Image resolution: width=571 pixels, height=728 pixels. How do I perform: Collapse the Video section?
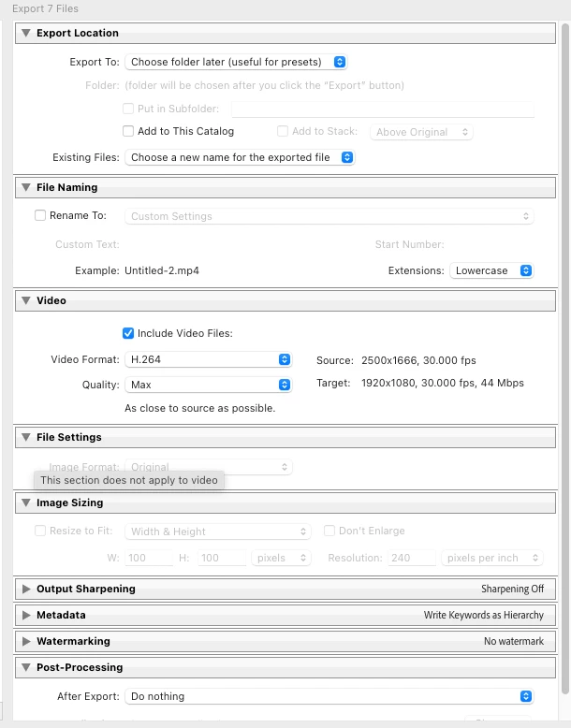(26, 300)
